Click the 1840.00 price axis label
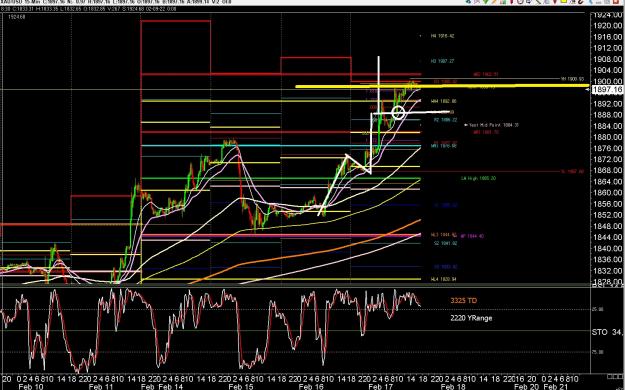 coord(607,249)
